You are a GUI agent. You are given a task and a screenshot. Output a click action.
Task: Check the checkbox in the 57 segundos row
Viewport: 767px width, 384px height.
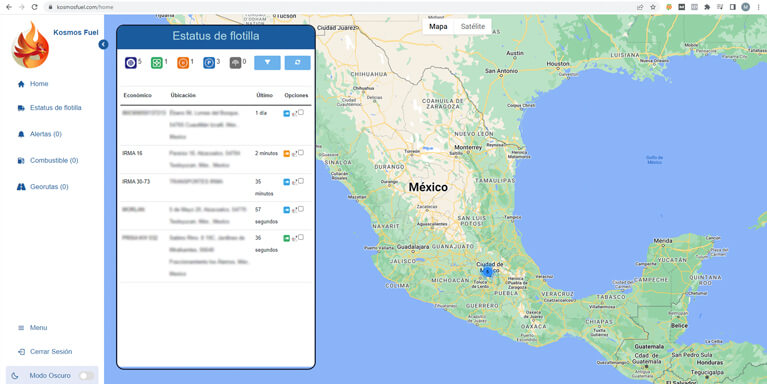click(x=301, y=209)
